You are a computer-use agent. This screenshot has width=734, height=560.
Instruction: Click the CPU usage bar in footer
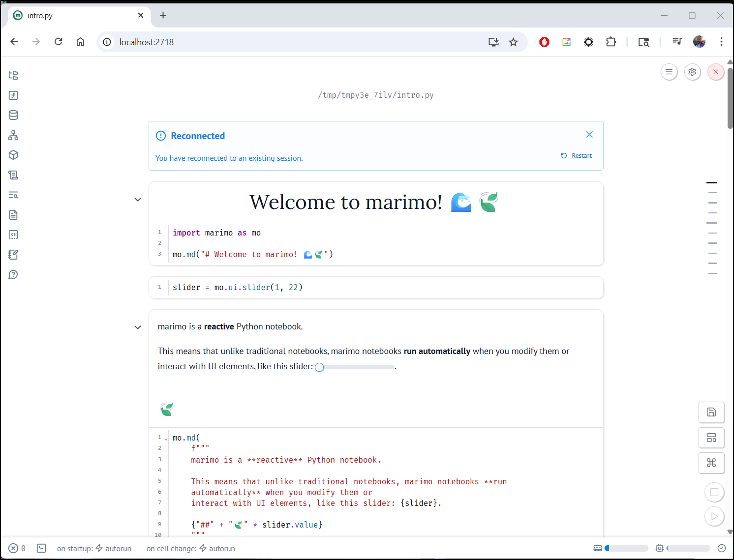coord(688,548)
